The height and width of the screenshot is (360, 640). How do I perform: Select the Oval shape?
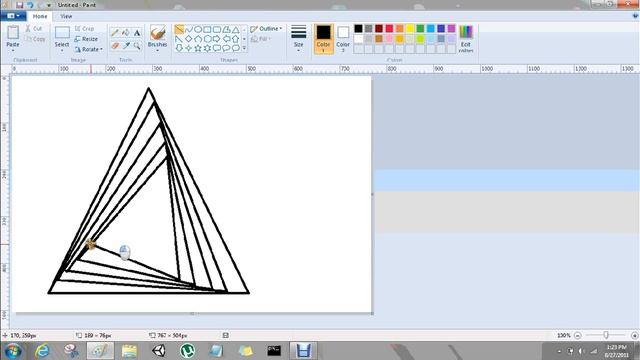[198, 29]
